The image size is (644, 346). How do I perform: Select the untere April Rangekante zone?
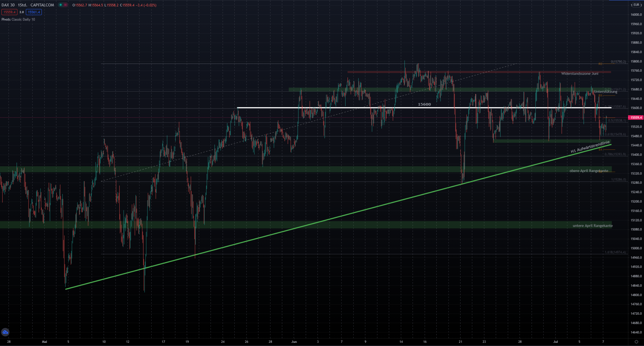point(593,226)
